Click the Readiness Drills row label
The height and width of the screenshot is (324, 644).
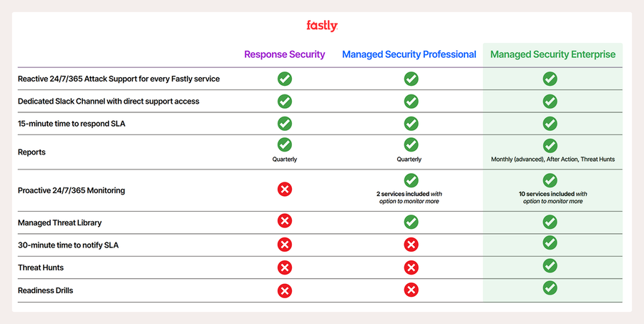coord(45,290)
